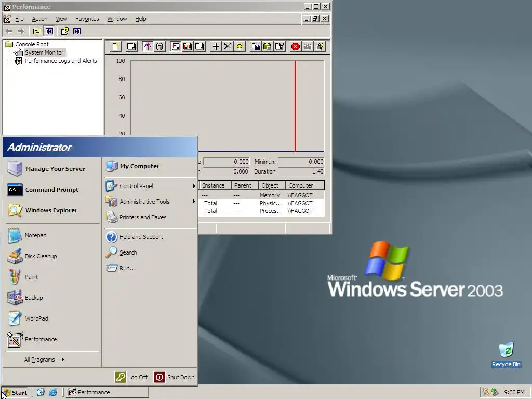Click the Delete counter X icon
This screenshot has width=532, height=399.
pyautogui.click(x=228, y=46)
